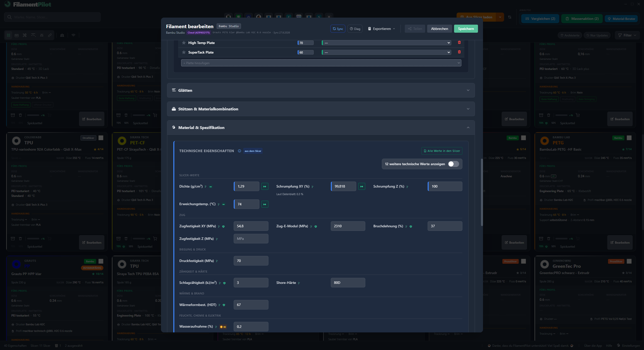Viewport: 644px width, 350px height.
Task: Click the Zugfestigkeit Z (MPa) field
Action: 251,239
